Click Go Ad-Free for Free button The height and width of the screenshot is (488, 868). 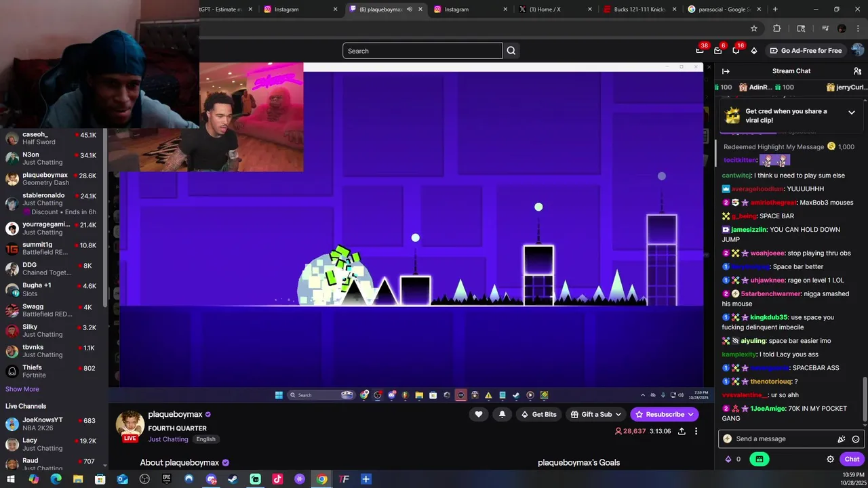pyautogui.click(x=806, y=50)
